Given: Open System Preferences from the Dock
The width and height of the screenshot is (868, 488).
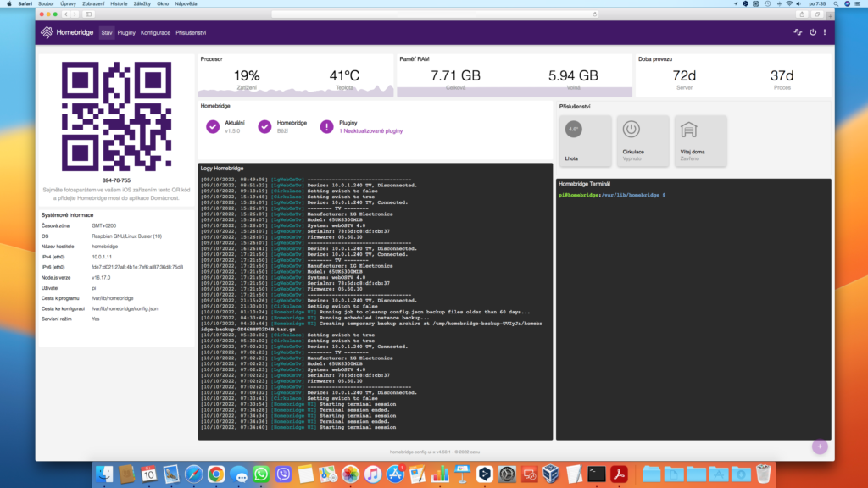Looking at the screenshot, I should tap(507, 474).
